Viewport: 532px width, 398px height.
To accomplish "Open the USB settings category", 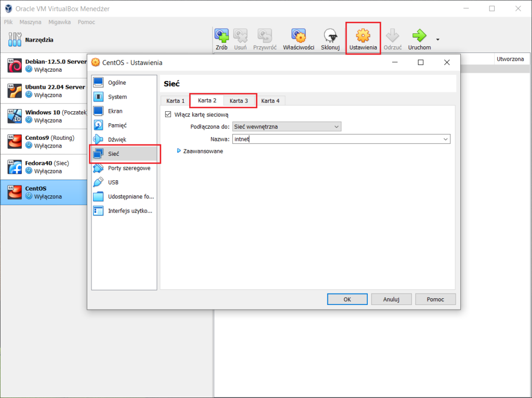I will [x=113, y=182].
